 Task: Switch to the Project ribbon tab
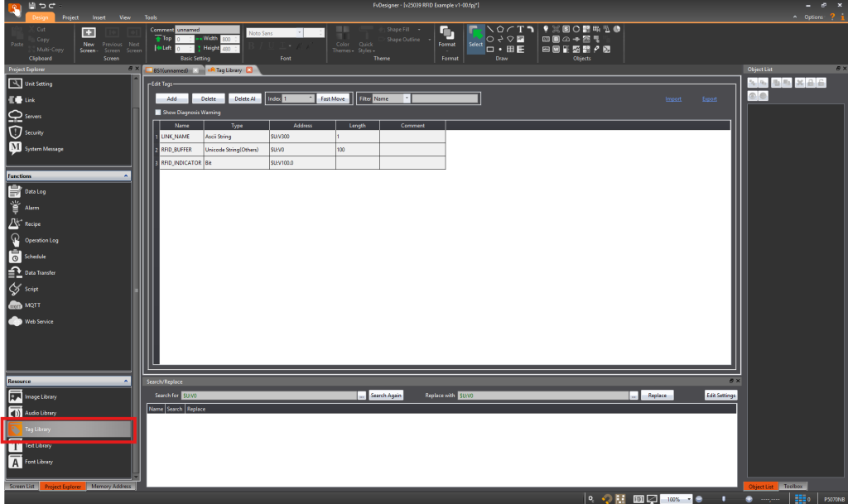(x=70, y=17)
